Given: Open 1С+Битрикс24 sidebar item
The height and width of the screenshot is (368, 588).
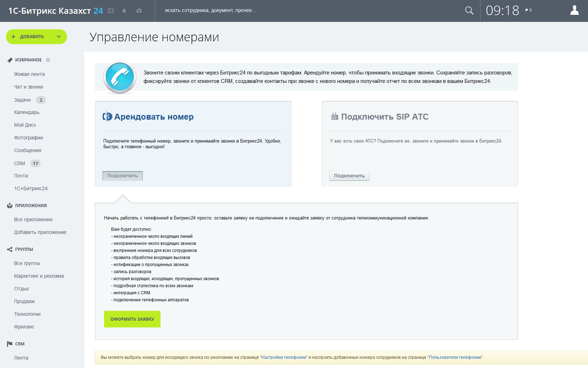Looking at the screenshot, I should coord(31,188).
